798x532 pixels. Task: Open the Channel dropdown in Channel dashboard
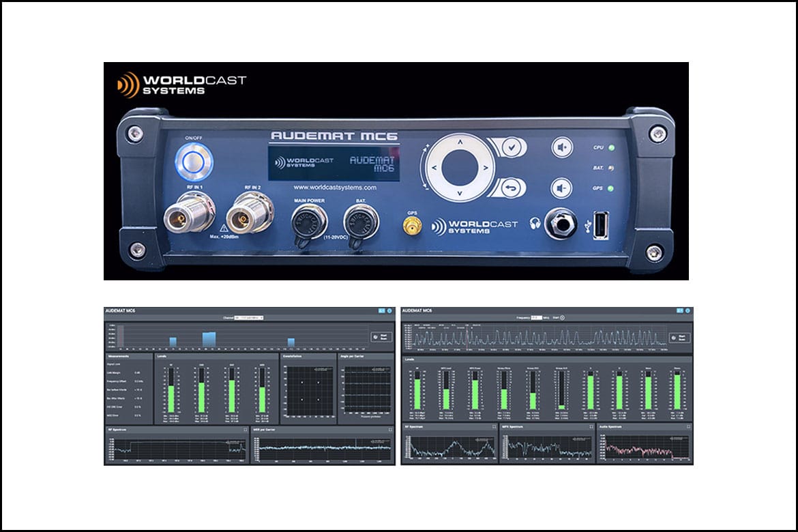click(249, 318)
